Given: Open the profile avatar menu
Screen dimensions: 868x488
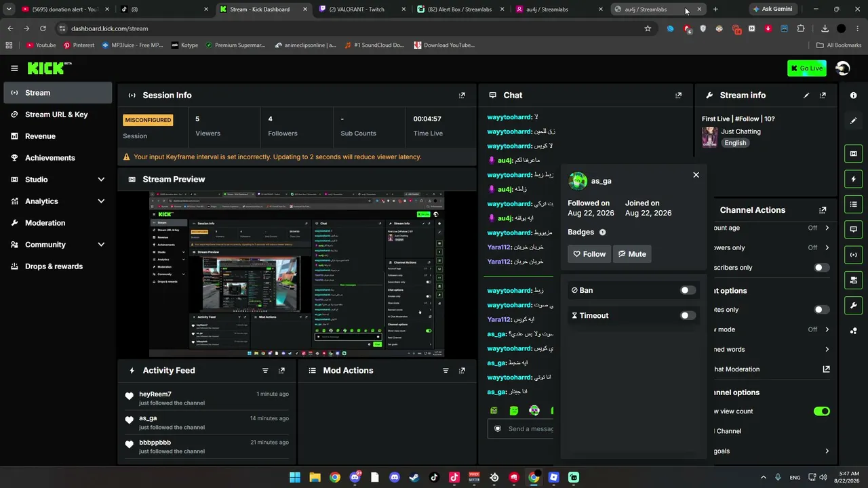Looking at the screenshot, I should pyautogui.click(x=843, y=68).
